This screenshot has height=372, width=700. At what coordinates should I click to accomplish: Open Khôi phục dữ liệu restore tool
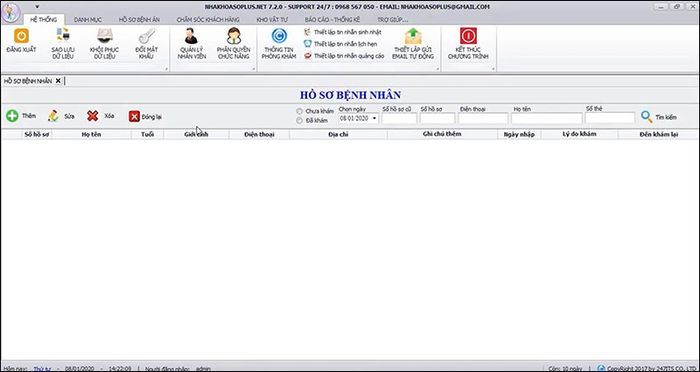pos(104,44)
